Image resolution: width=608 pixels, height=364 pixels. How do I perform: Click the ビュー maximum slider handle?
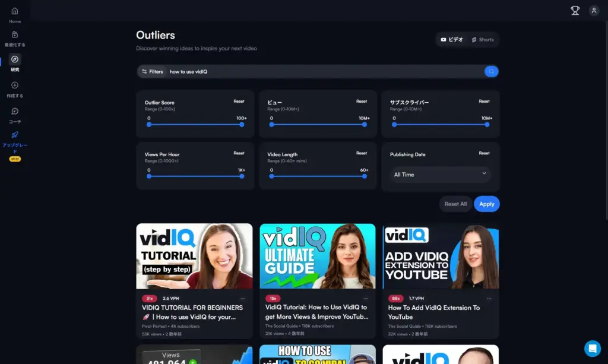pyautogui.click(x=364, y=125)
